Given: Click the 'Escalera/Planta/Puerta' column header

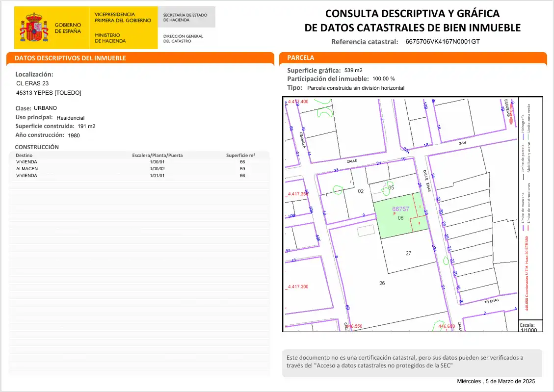Looking at the screenshot, I should click(x=157, y=156).
